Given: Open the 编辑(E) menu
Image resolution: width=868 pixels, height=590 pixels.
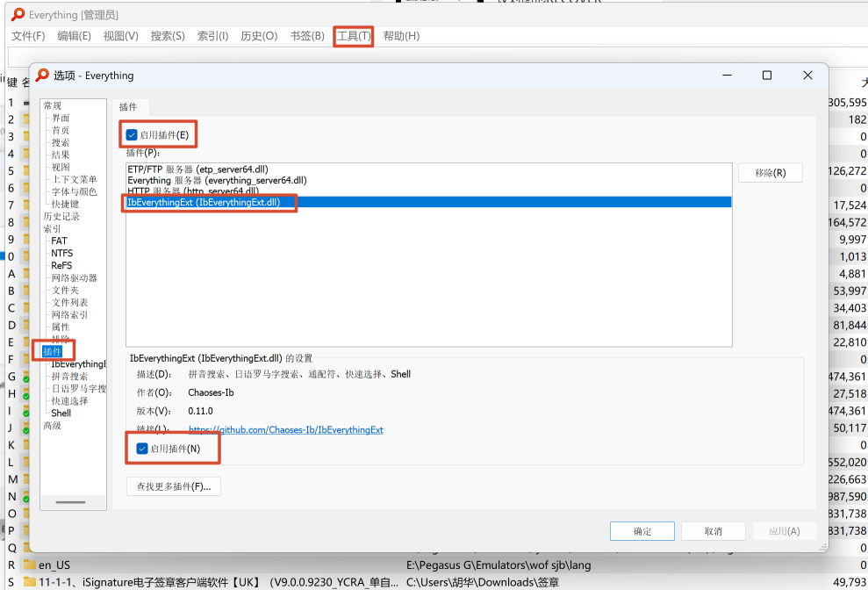Looking at the screenshot, I should 75,36.
